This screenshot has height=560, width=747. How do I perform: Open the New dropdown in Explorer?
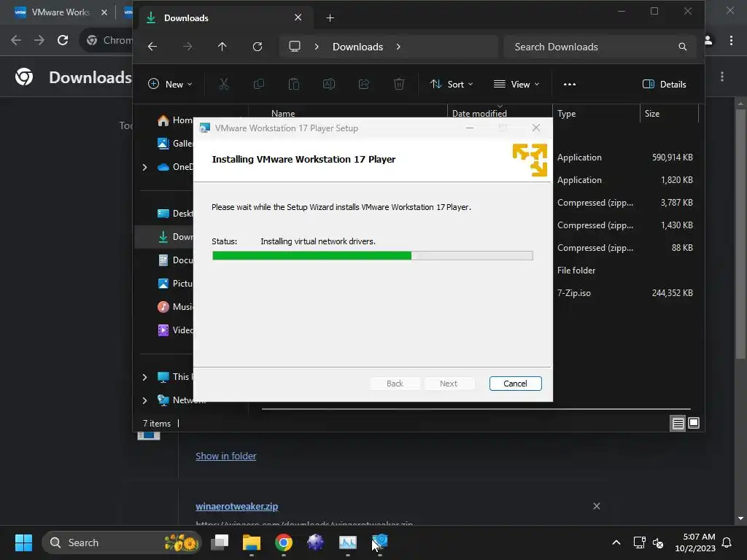tap(170, 85)
